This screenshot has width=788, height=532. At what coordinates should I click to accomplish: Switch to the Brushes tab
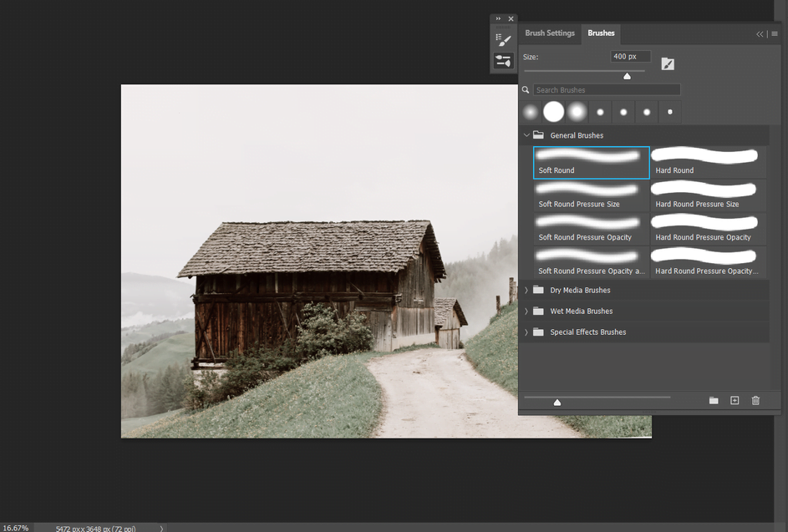point(601,33)
